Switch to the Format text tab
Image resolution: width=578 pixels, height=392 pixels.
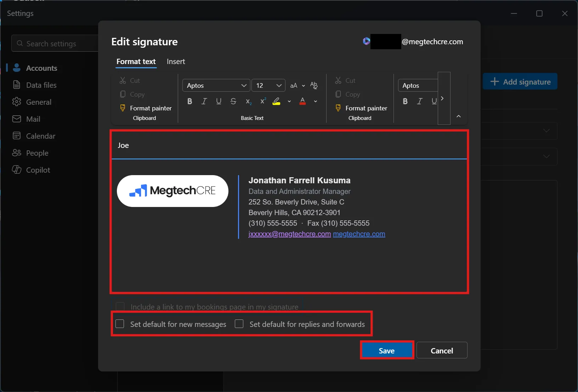coord(136,62)
